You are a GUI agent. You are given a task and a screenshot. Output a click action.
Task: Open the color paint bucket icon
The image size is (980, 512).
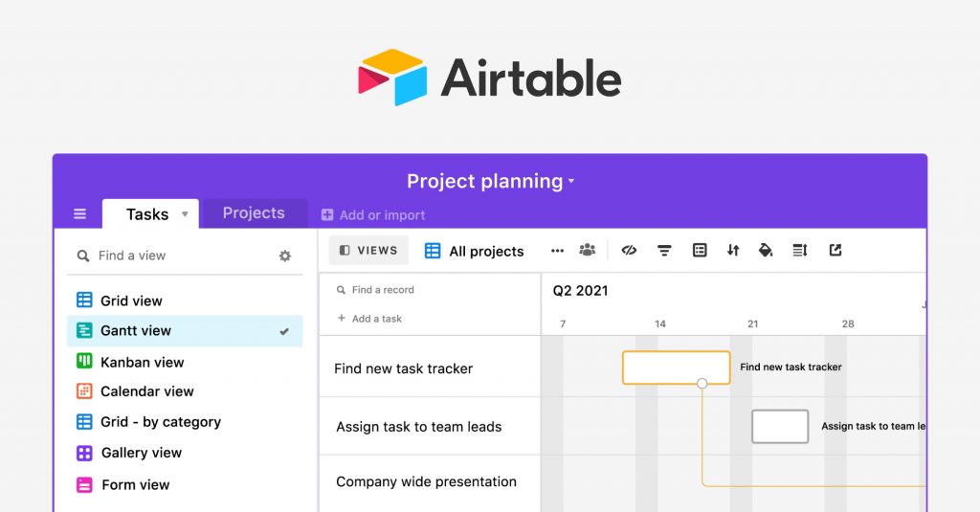(x=766, y=251)
